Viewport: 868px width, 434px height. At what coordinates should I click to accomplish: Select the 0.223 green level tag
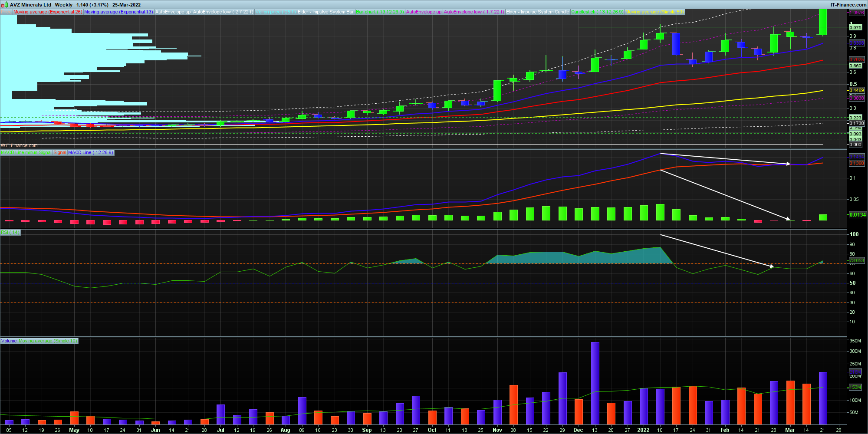[x=855, y=118]
